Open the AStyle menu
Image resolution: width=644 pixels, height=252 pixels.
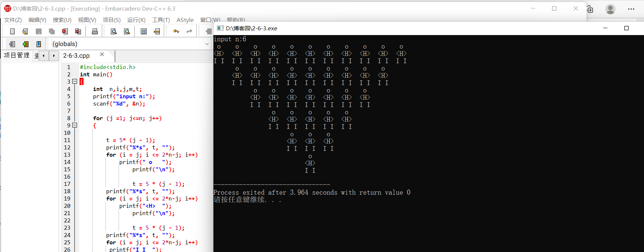185,20
